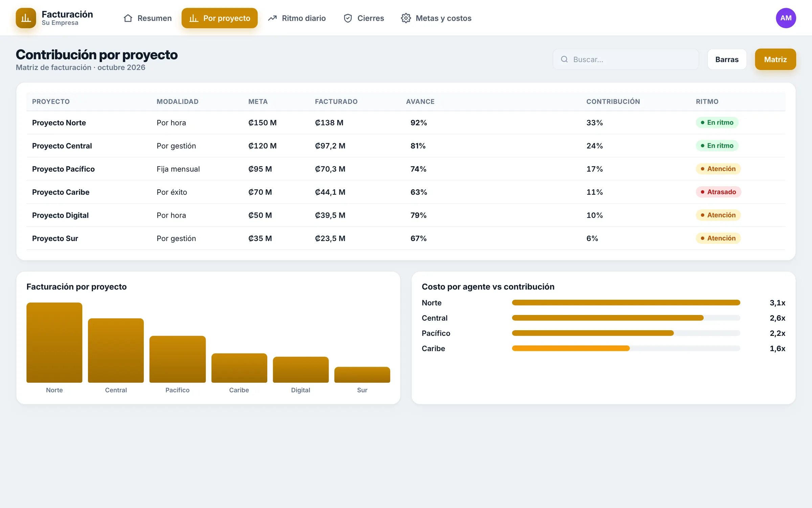Screen dimensions: 812x508
Task: Select Proyecto Sur in the table
Action: coord(55,238)
